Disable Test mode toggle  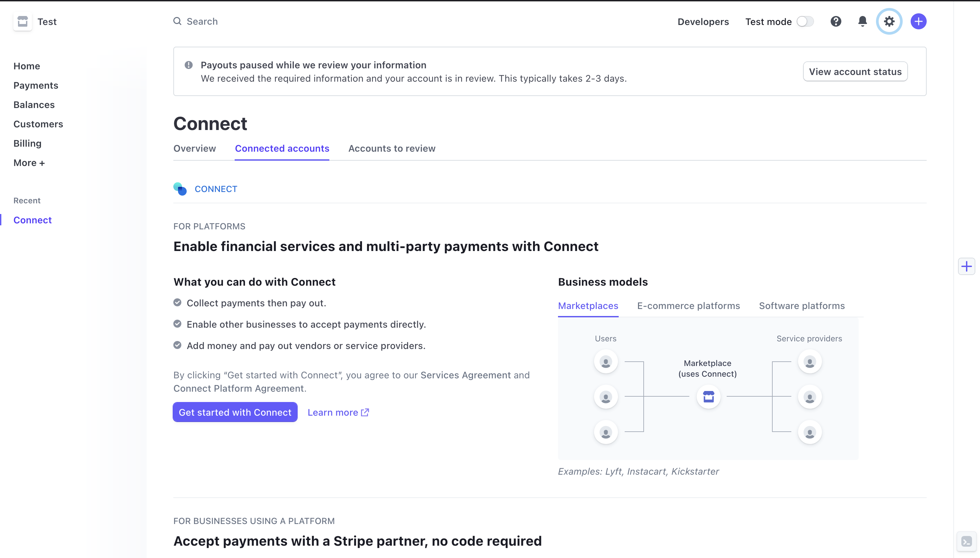805,21
